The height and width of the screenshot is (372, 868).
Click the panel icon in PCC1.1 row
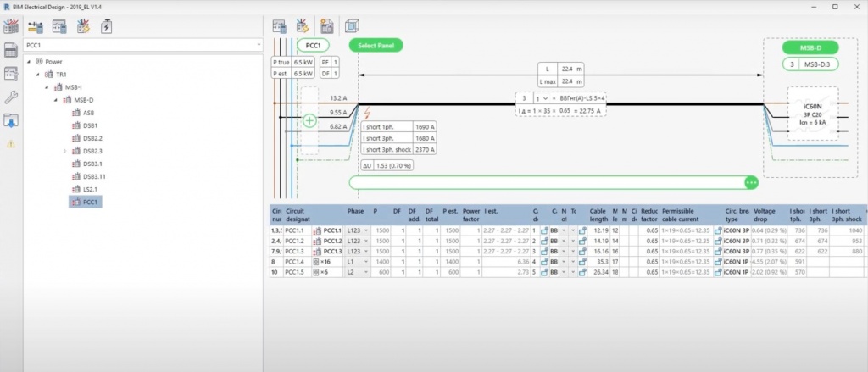[318, 230]
